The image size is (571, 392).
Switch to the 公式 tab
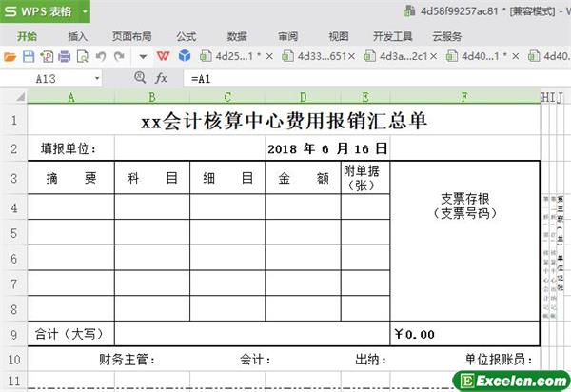(187, 36)
